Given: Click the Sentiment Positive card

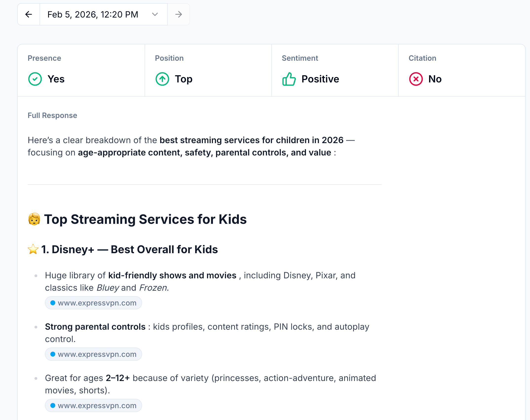Looking at the screenshot, I should 335,71.
